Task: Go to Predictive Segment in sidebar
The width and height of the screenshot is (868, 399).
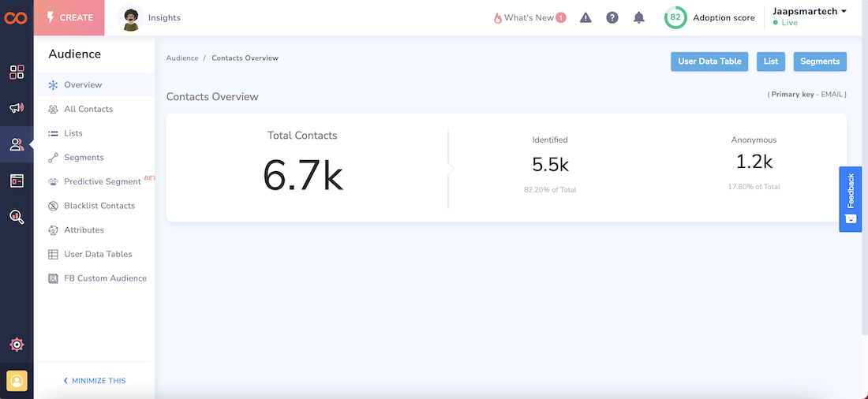Action: pos(102,181)
